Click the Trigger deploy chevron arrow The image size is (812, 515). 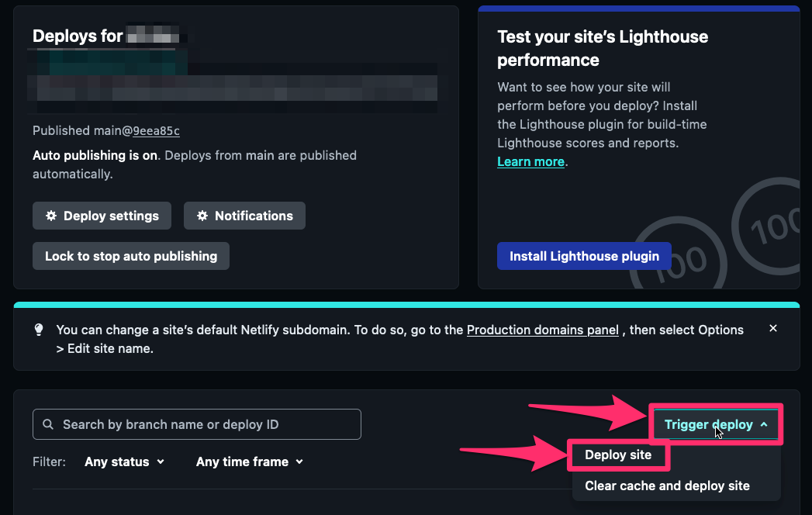[x=764, y=425]
